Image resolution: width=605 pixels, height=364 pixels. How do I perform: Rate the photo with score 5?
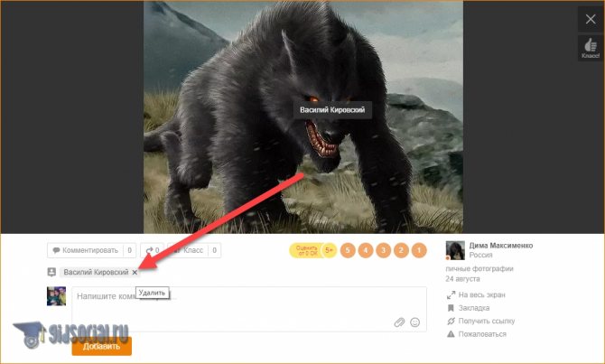[348, 250]
